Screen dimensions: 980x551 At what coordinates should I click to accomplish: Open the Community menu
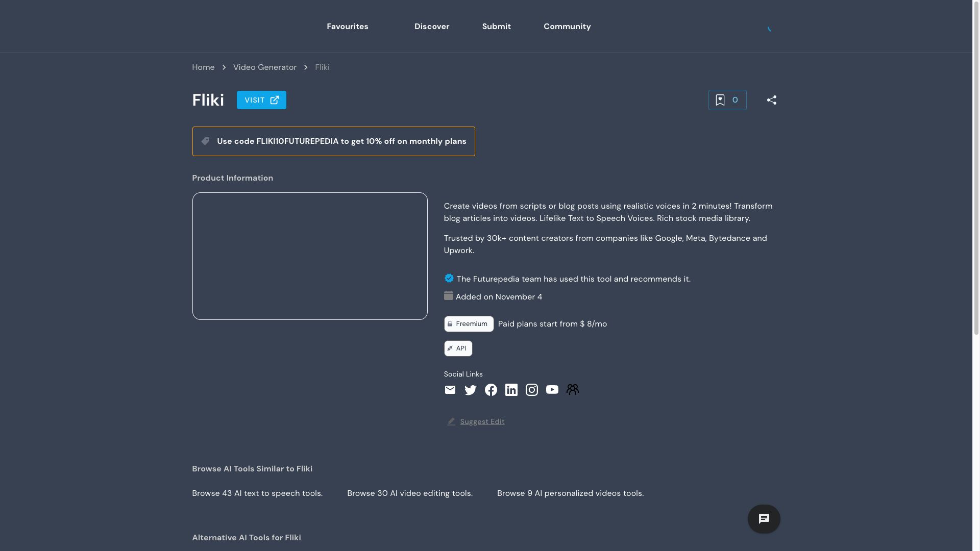567,27
